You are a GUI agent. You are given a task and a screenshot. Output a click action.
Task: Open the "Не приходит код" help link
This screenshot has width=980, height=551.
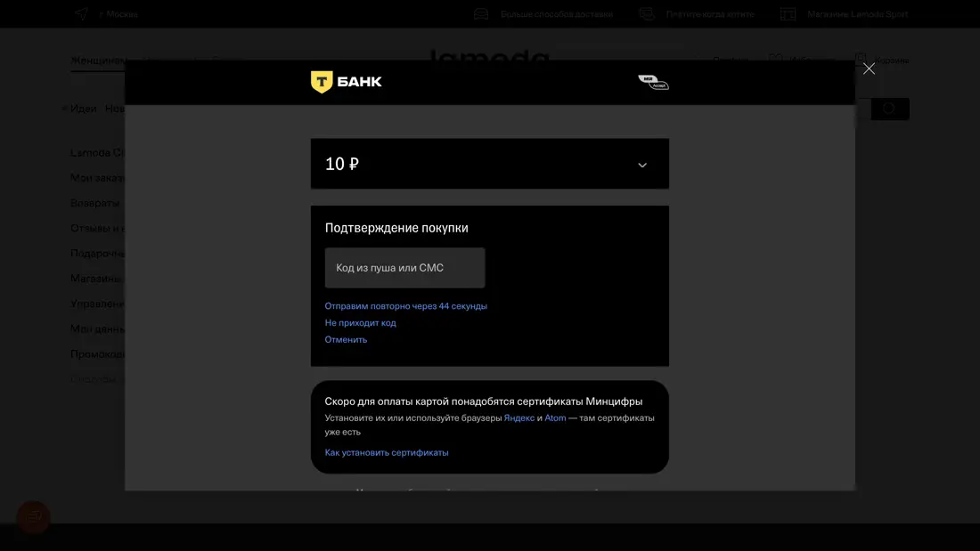point(360,323)
